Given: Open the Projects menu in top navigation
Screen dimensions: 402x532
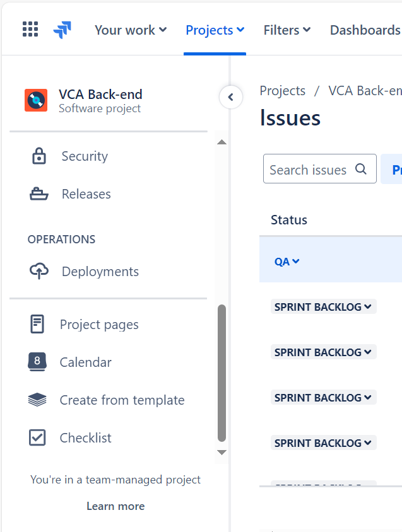Looking at the screenshot, I should click(215, 30).
